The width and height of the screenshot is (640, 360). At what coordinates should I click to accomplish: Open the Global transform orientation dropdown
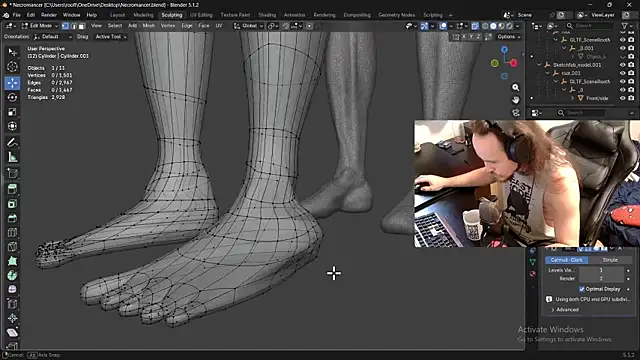(249, 26)
